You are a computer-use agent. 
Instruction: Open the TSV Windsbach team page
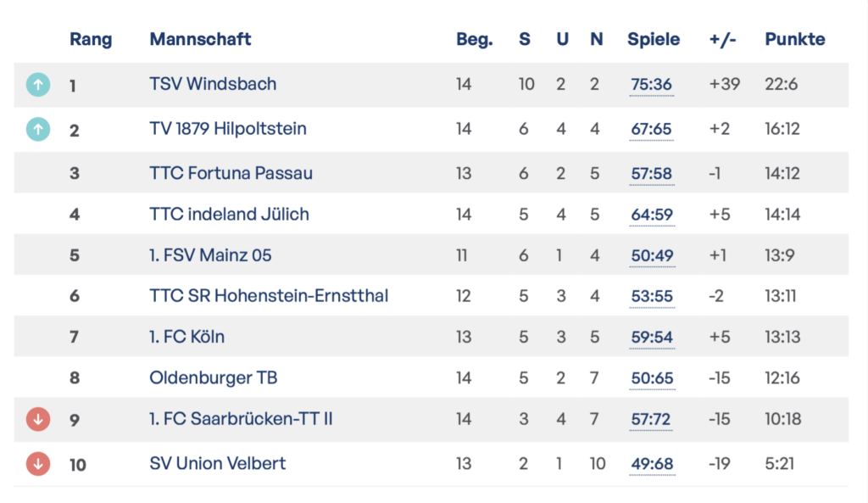213,84
